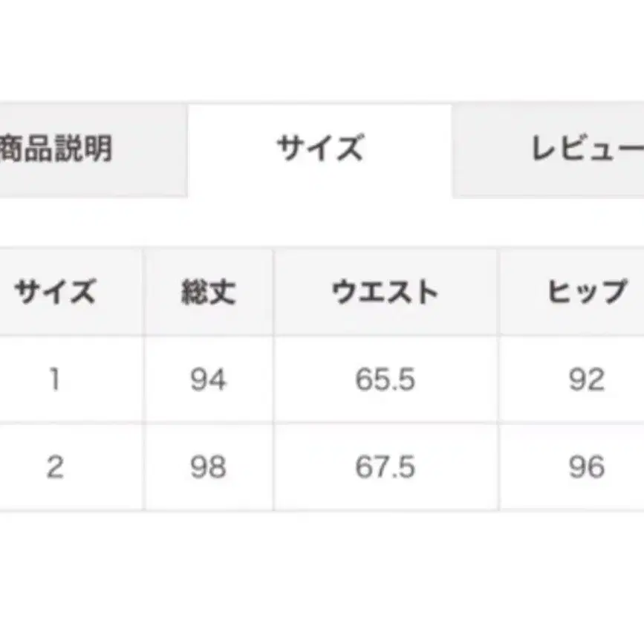Click the ウエスト column header
The height and width of the screenshot is (644, 644).
386,290
